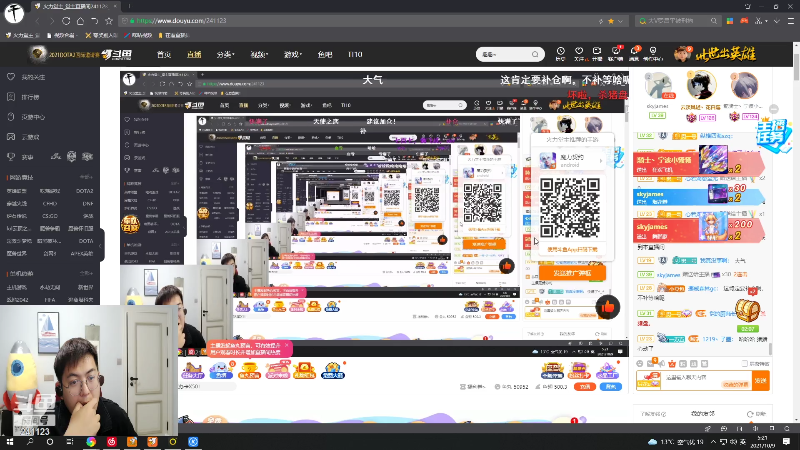Open the notifications bell icon

pyautogui.click(x=634, y=53)
